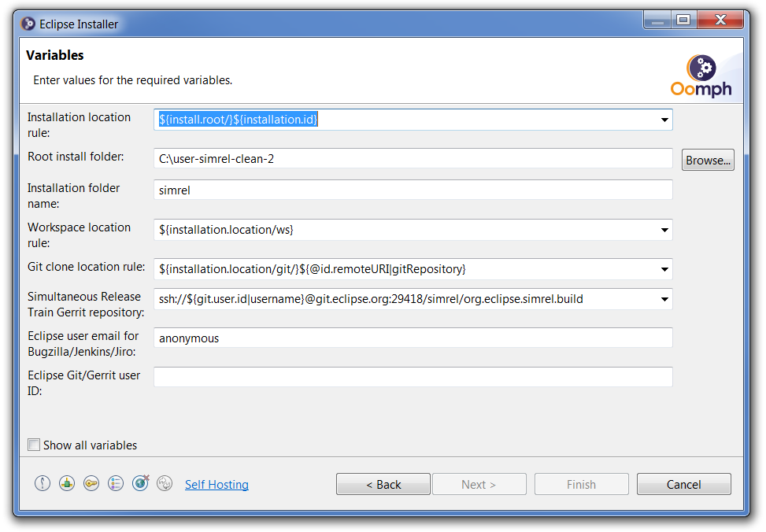Click the Root install folder field
The height and width of the screenshot is (532, 766).
pyautogui.click(x=413, y=159)
